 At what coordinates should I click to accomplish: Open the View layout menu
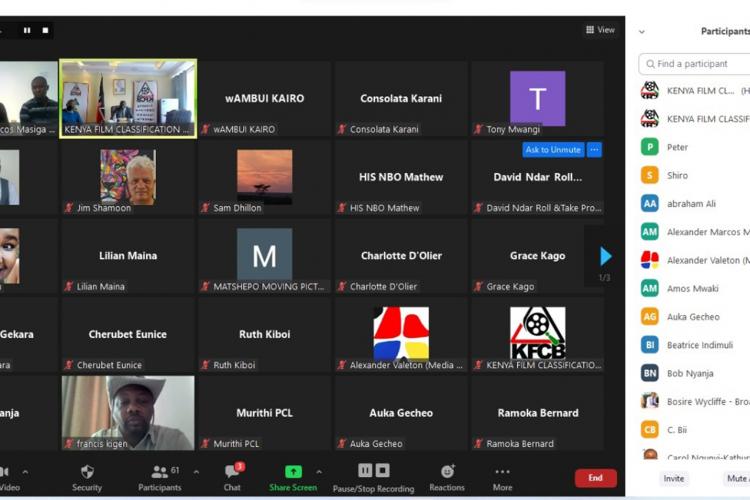coord(600,30)
